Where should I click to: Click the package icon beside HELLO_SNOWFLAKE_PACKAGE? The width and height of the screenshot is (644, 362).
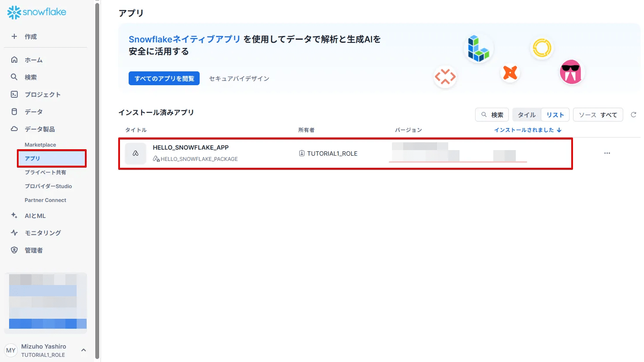tap(156, 159)
